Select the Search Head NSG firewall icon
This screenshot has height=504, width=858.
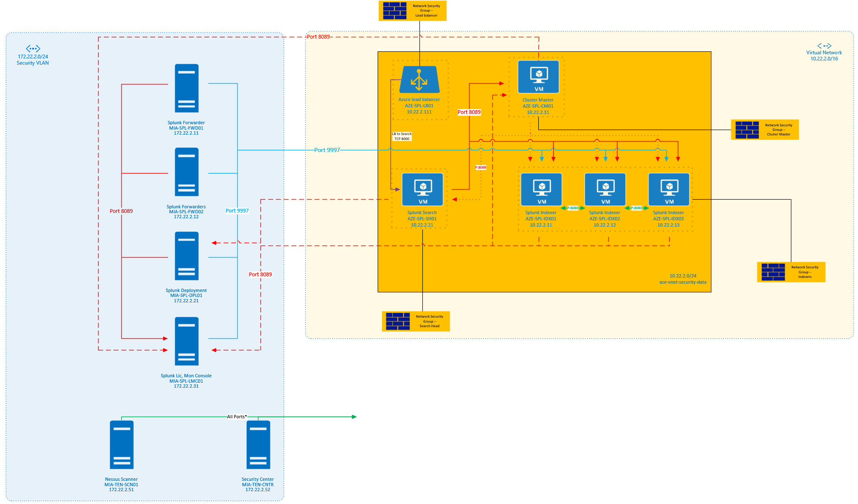pyautogui.click(x=398, y=321)
